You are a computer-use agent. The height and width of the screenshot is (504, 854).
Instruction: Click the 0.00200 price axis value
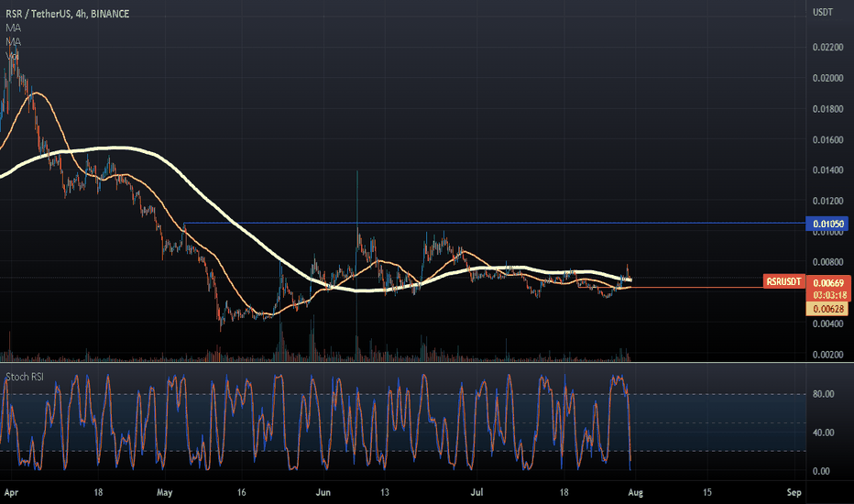coord(827,354)
